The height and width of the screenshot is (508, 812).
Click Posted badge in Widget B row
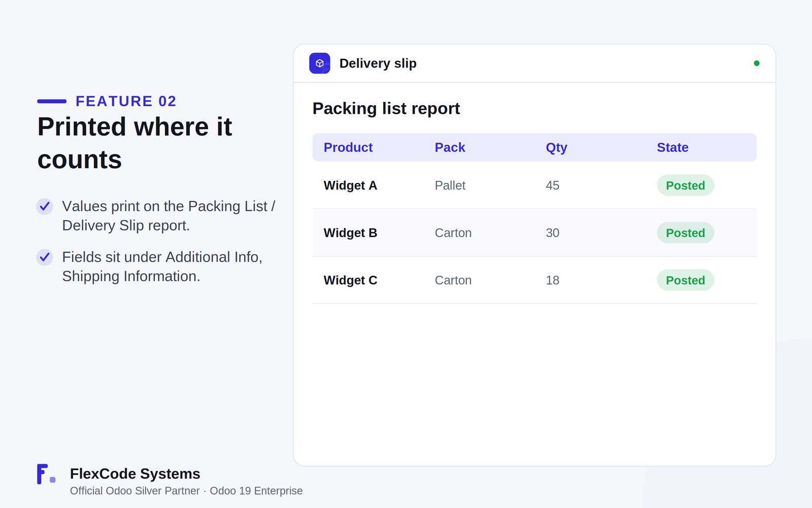686,233
